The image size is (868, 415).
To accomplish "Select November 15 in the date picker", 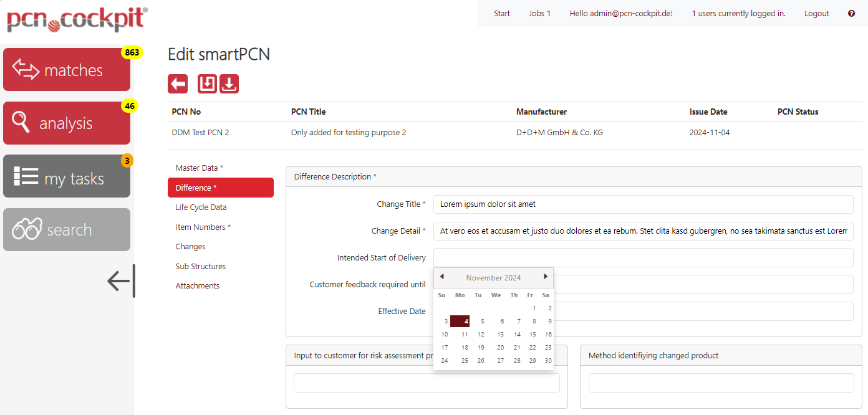I will [x=532, y=334].
